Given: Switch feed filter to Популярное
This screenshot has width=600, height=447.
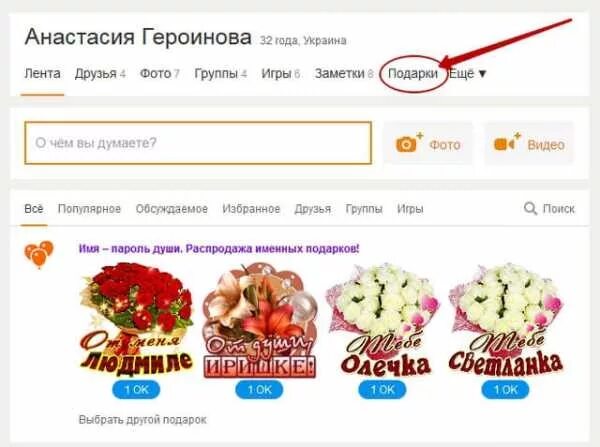Looking at the screenshot, I should 89,209.
